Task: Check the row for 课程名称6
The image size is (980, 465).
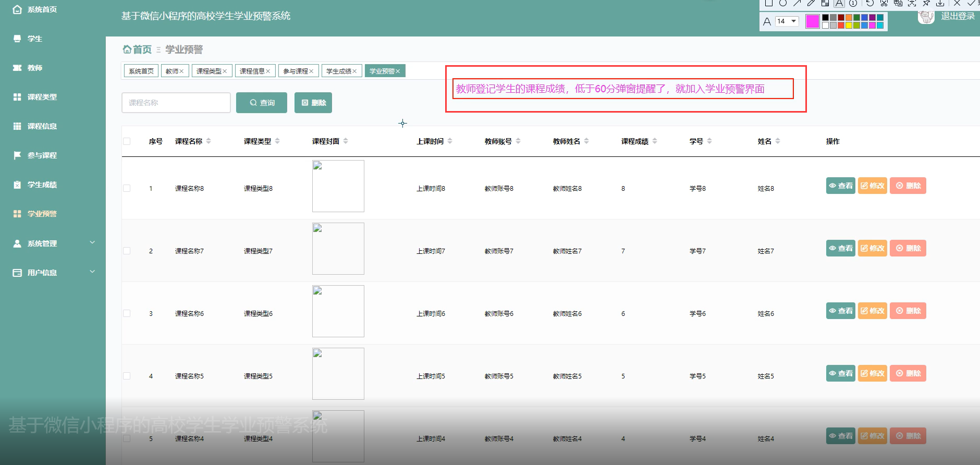Action: pos(127,313)
